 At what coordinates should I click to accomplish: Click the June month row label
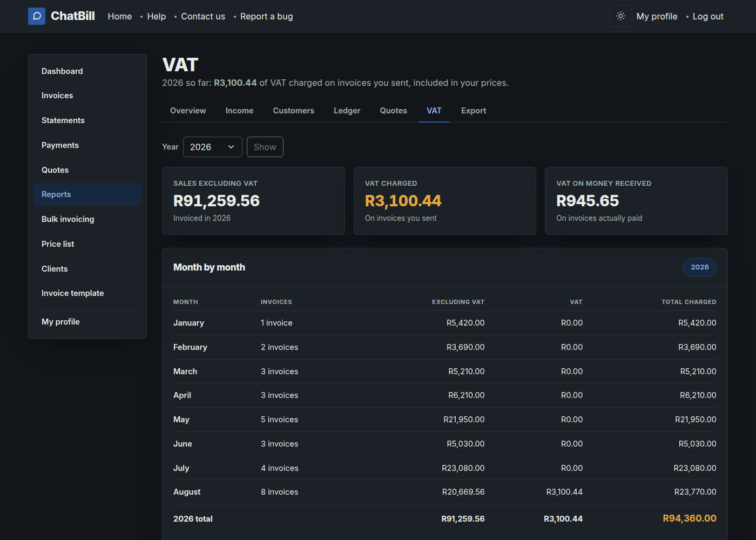point(183,444)
